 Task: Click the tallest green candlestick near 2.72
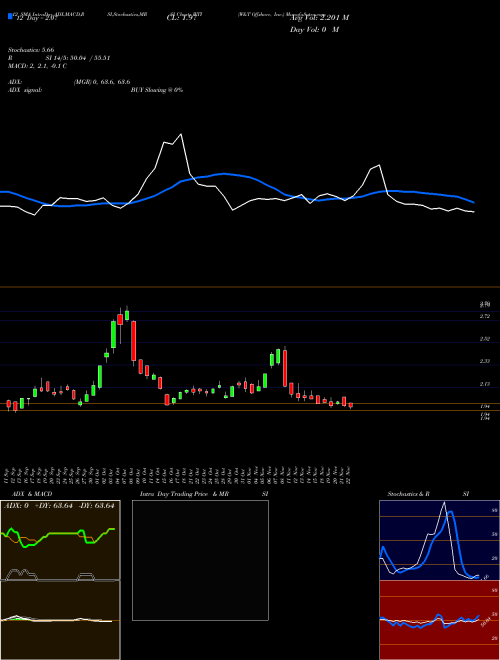[x=113, y=334]
